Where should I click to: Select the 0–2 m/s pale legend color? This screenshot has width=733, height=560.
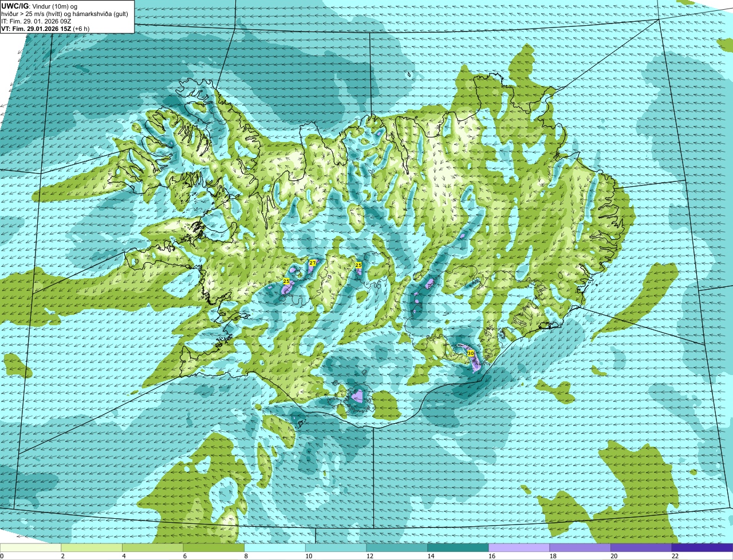(30, 547)
